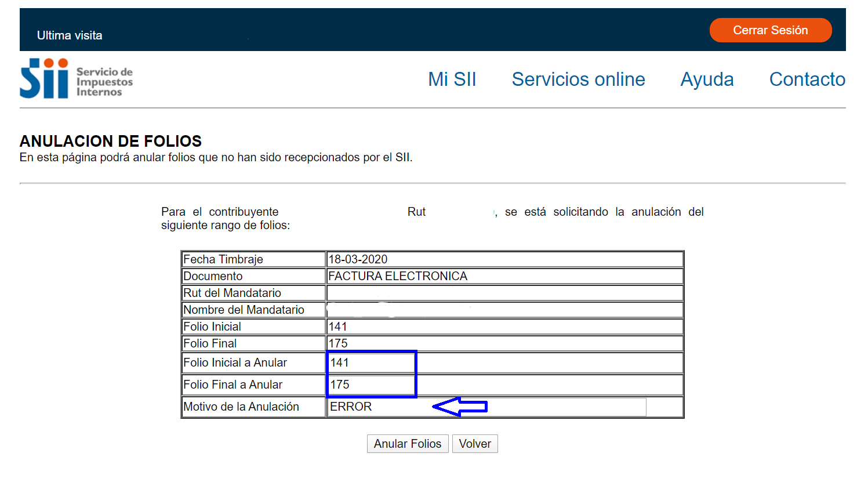Click the read-only Folio Inicial value 141

click(338, 327)
